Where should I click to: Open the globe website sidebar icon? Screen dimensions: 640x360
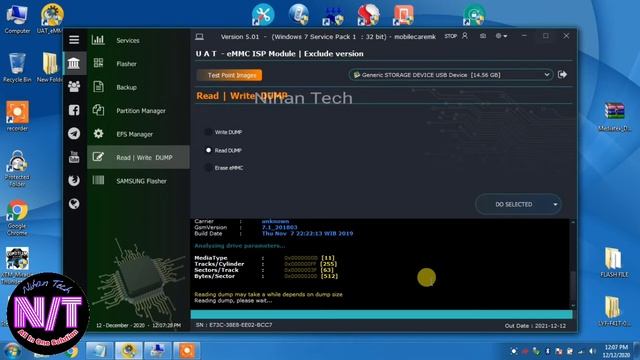74,204
